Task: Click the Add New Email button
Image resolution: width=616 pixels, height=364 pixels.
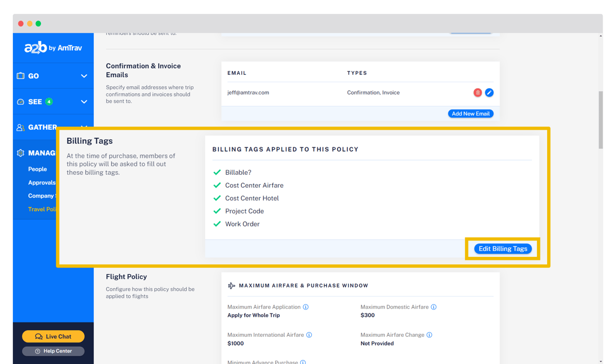Action: (x=470, y=113)
